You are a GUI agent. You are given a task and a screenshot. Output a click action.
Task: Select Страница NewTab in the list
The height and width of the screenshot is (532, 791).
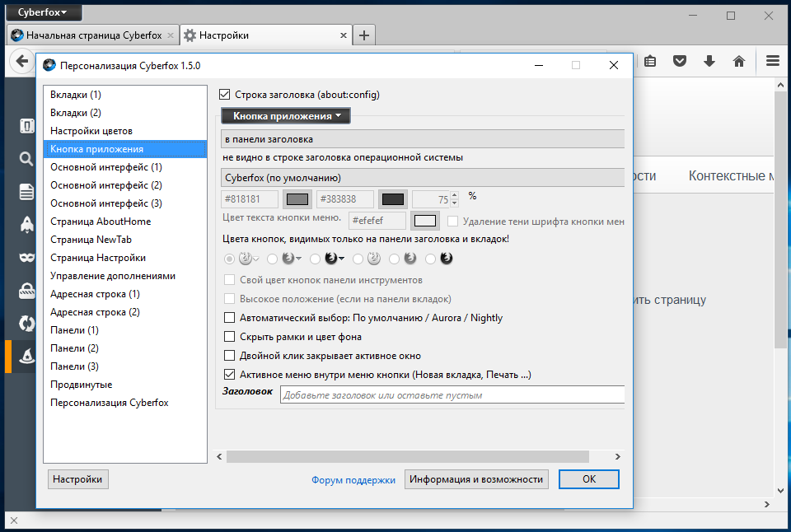[x=125, y=240]
